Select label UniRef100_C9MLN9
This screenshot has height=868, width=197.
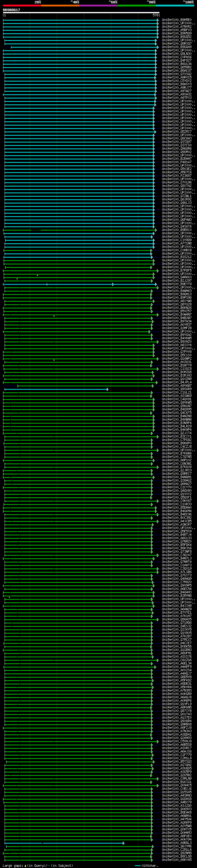176,779
